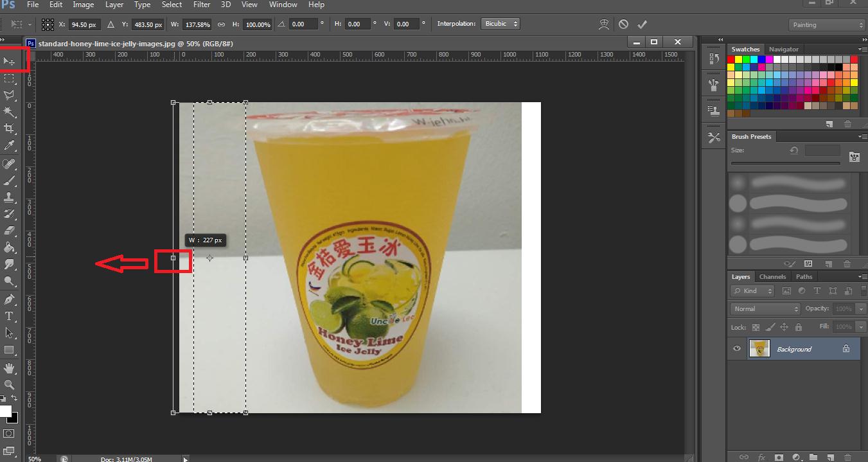Switch to warp mode icon
The image size is (868, 462).
click(x=603, y=24)
